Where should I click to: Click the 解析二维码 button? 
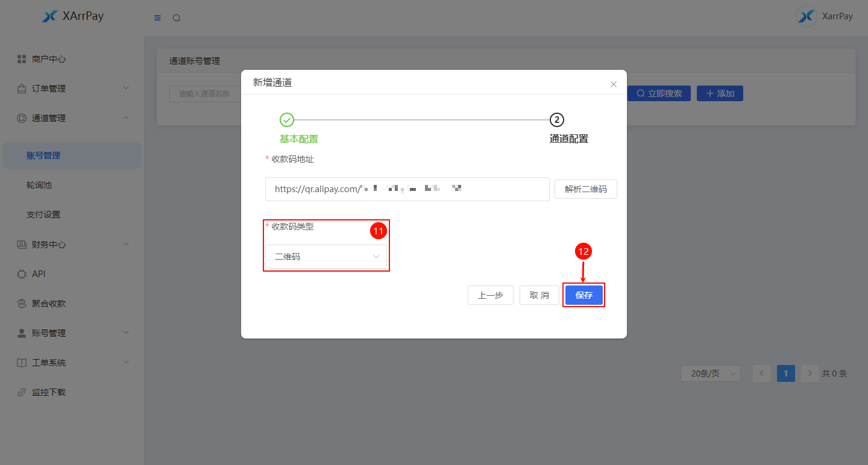coord(585,189)
